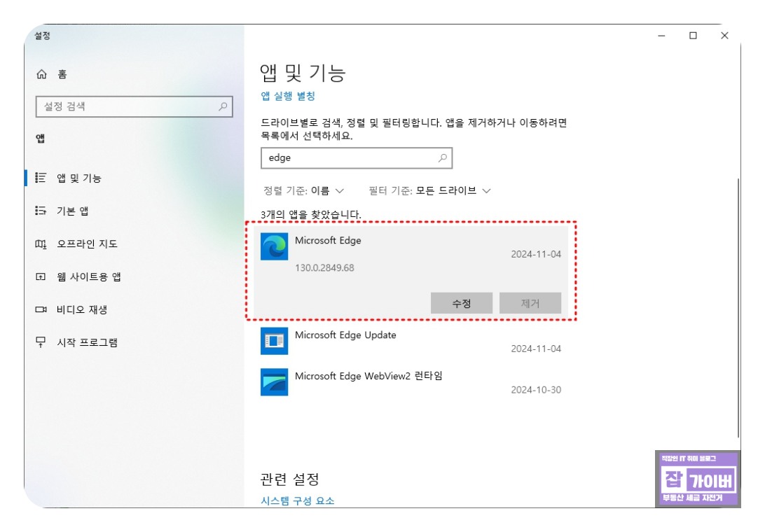
Task: Open the 시스템 구성 요소 link
Action: coord(298,500)
